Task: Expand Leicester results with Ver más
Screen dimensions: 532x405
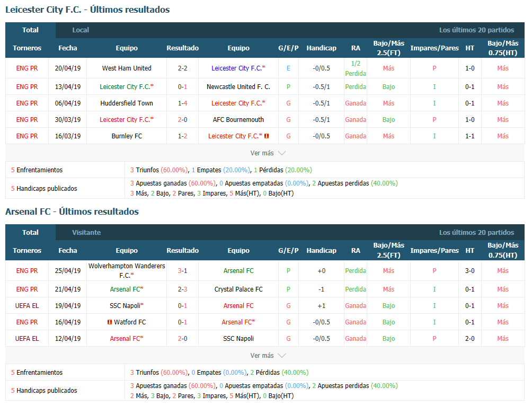Action: click(268, 153)
